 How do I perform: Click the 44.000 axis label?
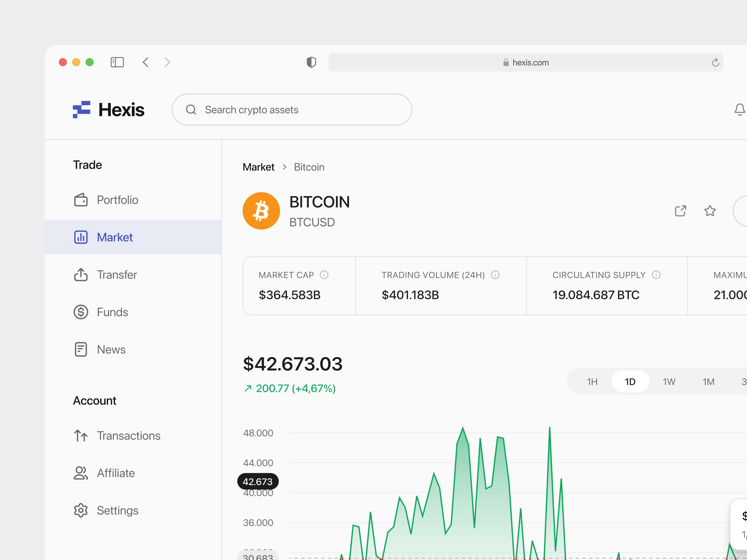[x=258, y=463]
